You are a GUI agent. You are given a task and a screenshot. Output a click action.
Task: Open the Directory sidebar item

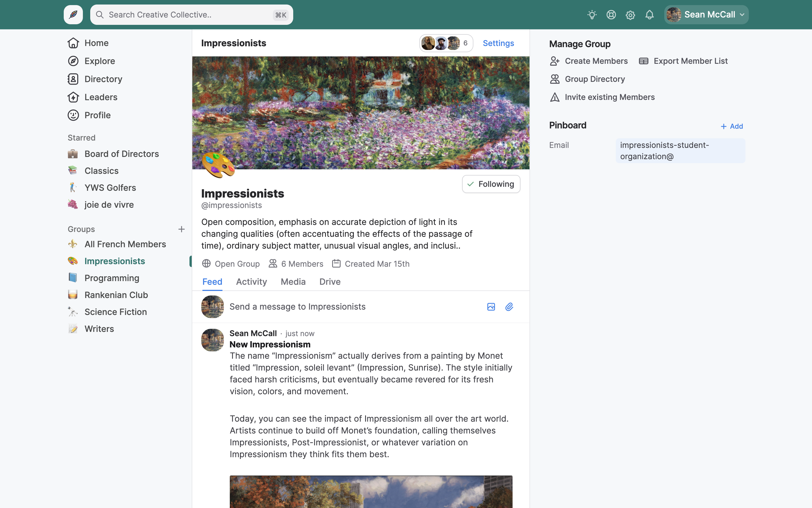pos(103,79)
